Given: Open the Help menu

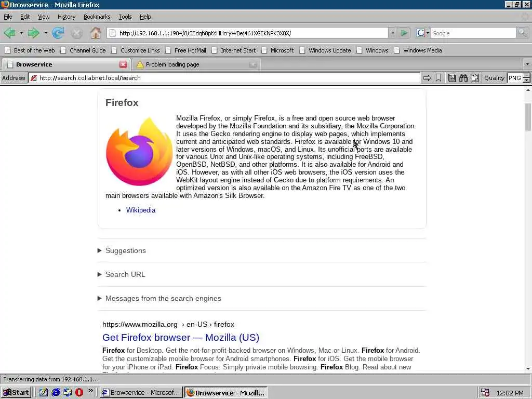Looking at the screenshot, I should 145,17.
